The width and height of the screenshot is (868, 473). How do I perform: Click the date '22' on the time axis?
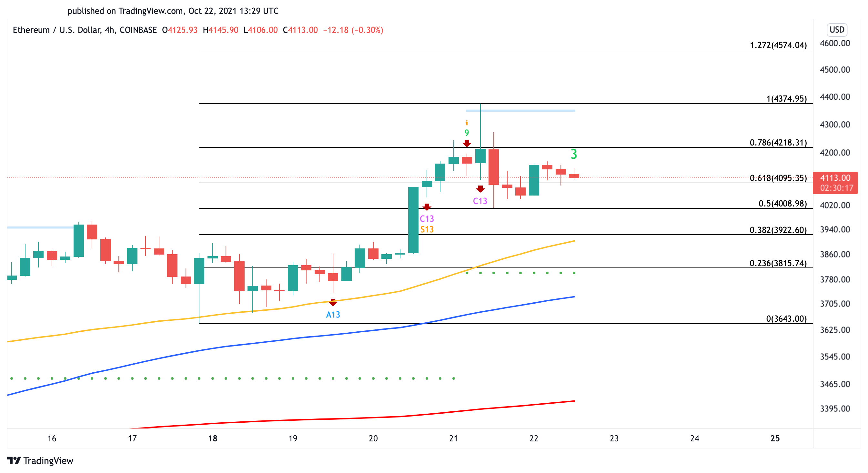(533, 438)
